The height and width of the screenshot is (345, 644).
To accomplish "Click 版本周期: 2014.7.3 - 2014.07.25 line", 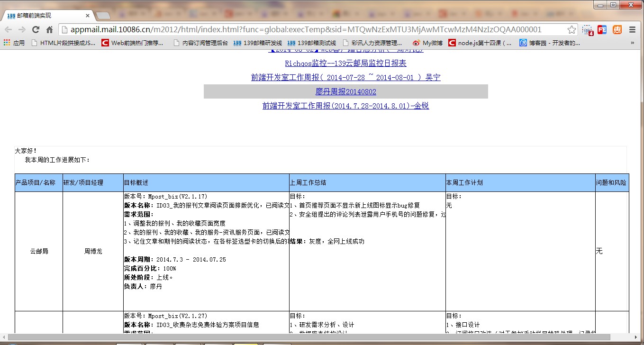I will [175, 259].
